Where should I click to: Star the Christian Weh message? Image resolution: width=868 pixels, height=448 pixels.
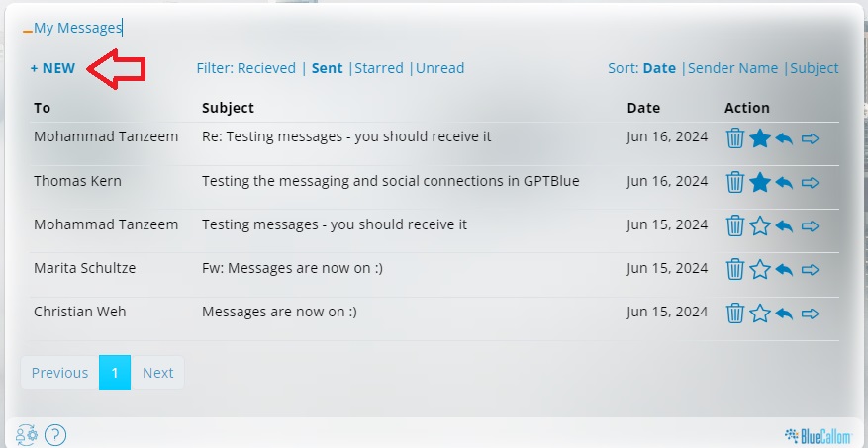click(x=759, y=314)
